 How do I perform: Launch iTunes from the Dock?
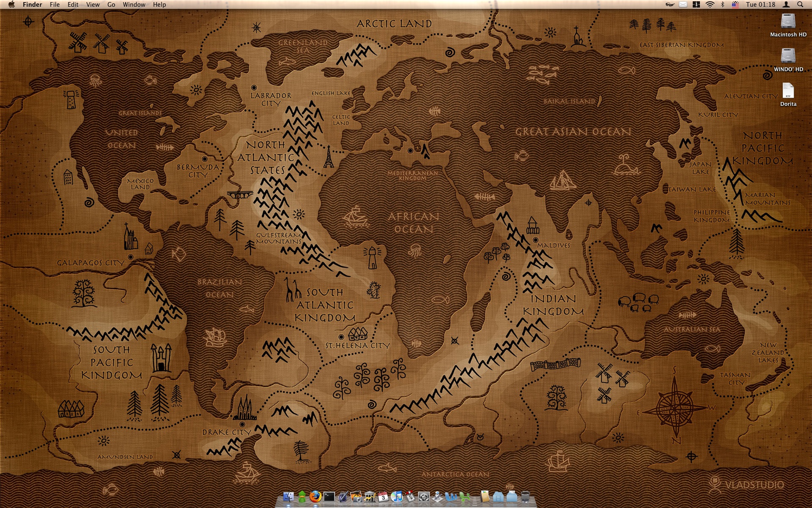[x=397, y=497]
